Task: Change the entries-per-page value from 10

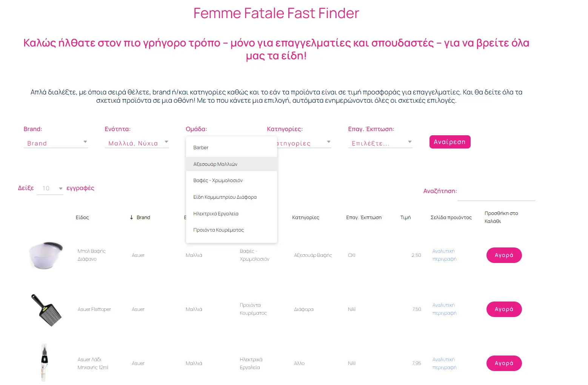Action: pos(50,188)
